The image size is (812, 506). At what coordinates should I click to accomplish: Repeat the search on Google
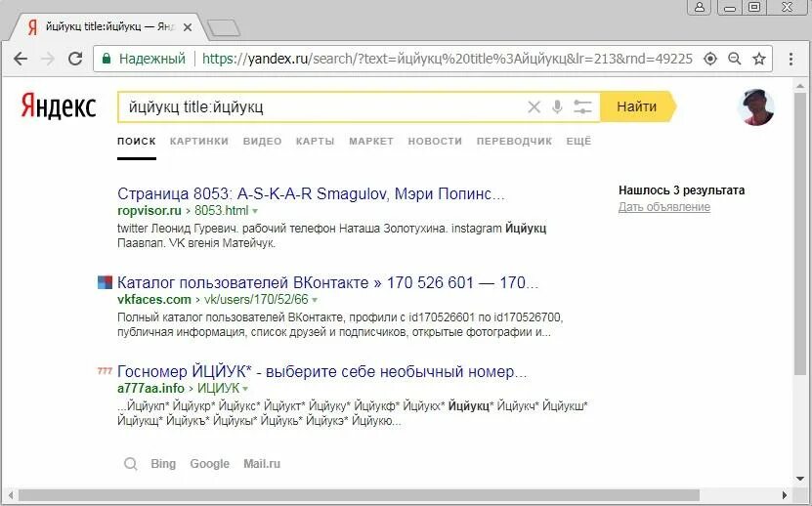tap(210, 464)
